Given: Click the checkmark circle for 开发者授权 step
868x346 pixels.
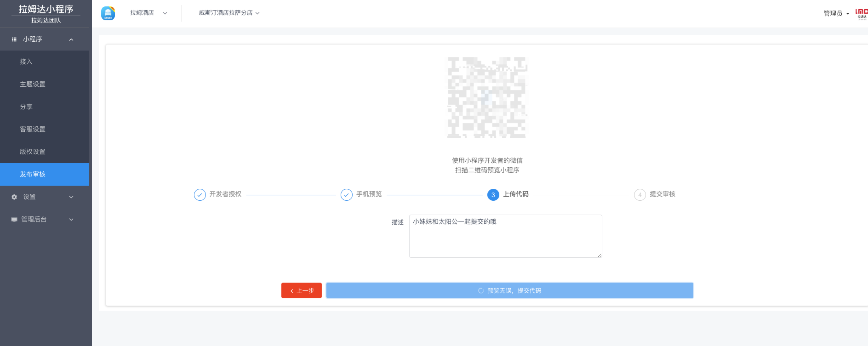Looking at the screenshot, I should point(200,195).
